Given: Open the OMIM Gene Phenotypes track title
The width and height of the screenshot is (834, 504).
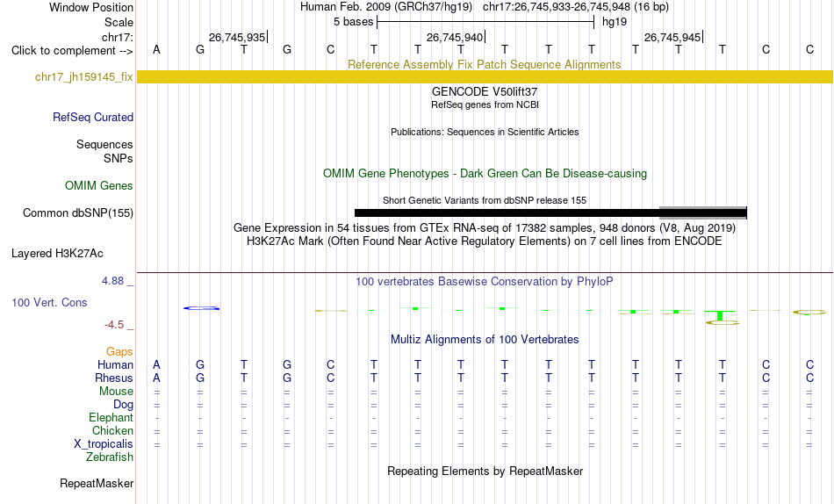Looking at the screenshot, I should click(x=485, y=174).
